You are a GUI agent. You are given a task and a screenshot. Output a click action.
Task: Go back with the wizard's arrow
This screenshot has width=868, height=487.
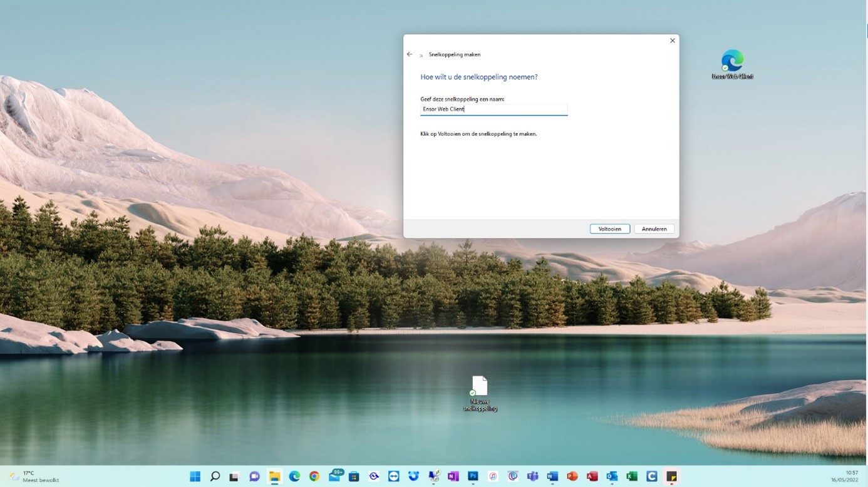pos(410,54)
